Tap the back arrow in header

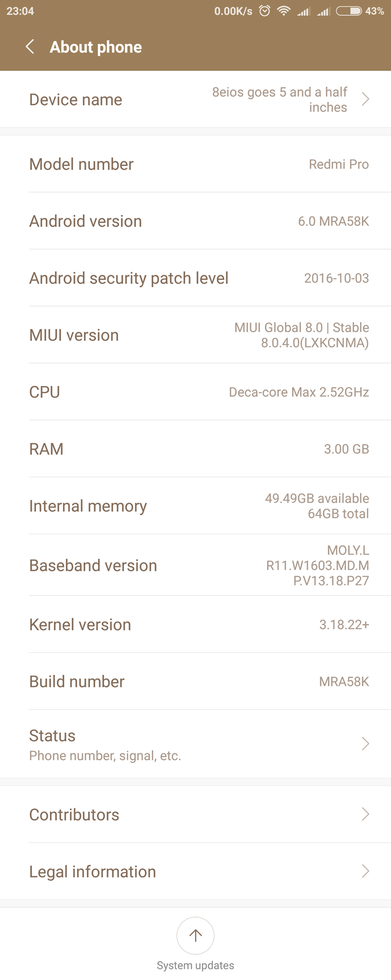point(30,47)
